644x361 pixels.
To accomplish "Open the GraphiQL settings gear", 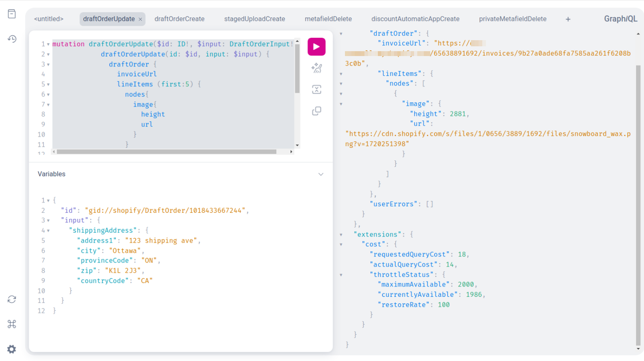I will click(12, 349).
